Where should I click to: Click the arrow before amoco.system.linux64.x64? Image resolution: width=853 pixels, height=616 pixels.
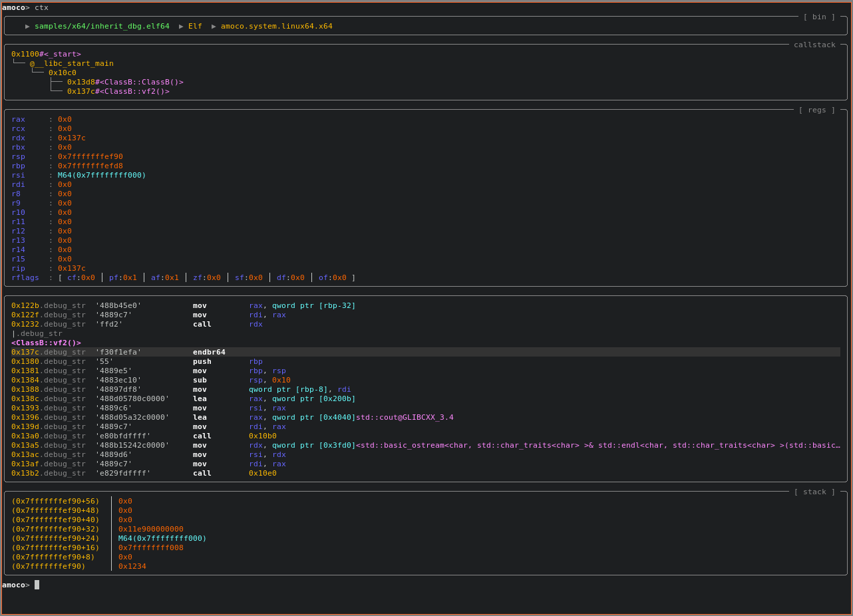coord(214,27)
